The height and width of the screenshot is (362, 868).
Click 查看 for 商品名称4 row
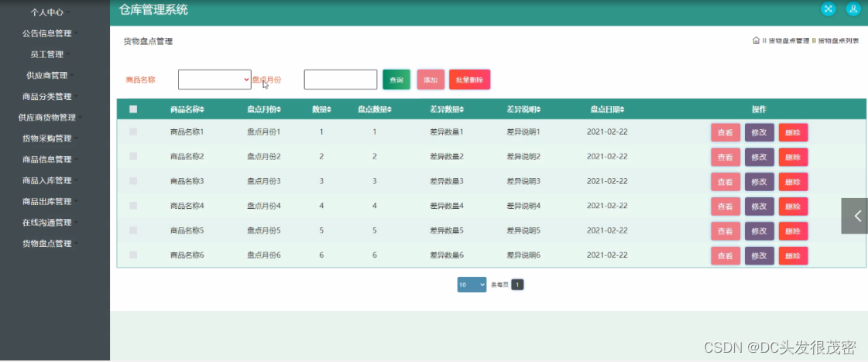tap(726, 207)
